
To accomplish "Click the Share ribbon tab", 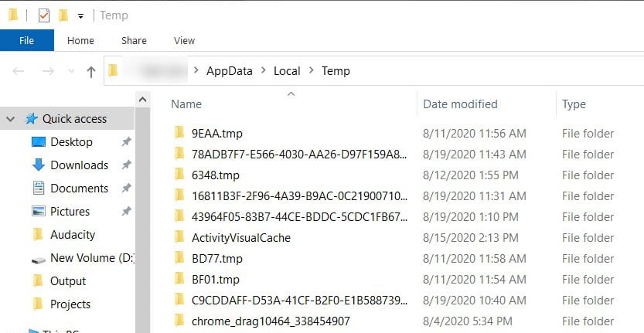I will (x=134, y=40).
